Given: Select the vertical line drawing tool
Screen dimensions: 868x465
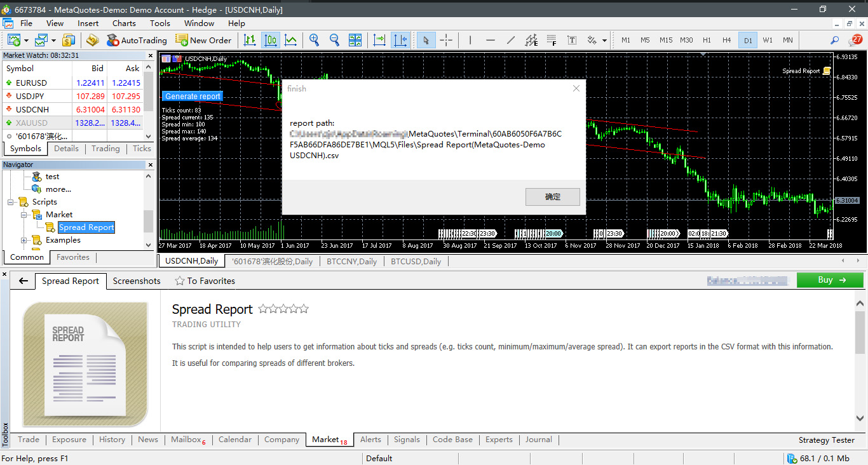Looking at the screenshot, I should (x=470, y=40).
